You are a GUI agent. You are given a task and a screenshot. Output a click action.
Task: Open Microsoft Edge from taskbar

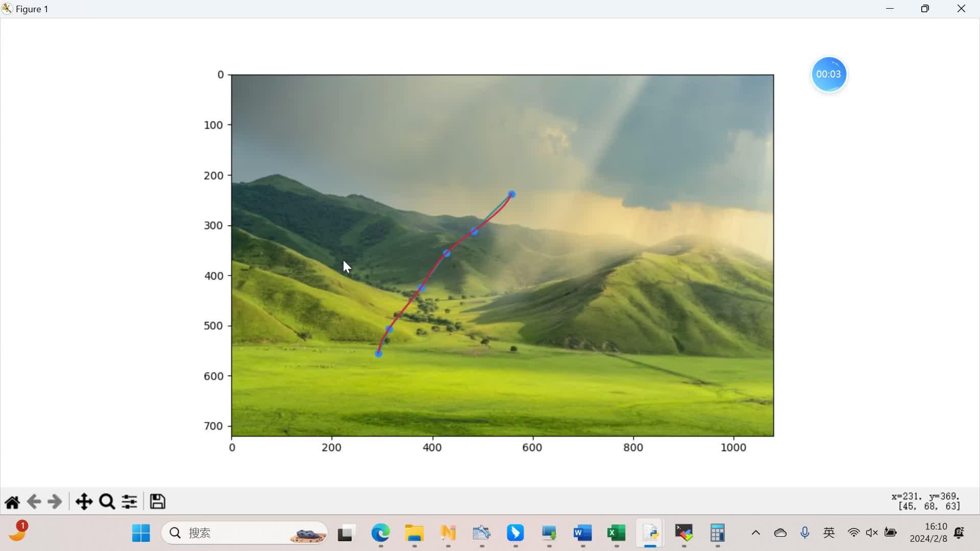[380, 533]
